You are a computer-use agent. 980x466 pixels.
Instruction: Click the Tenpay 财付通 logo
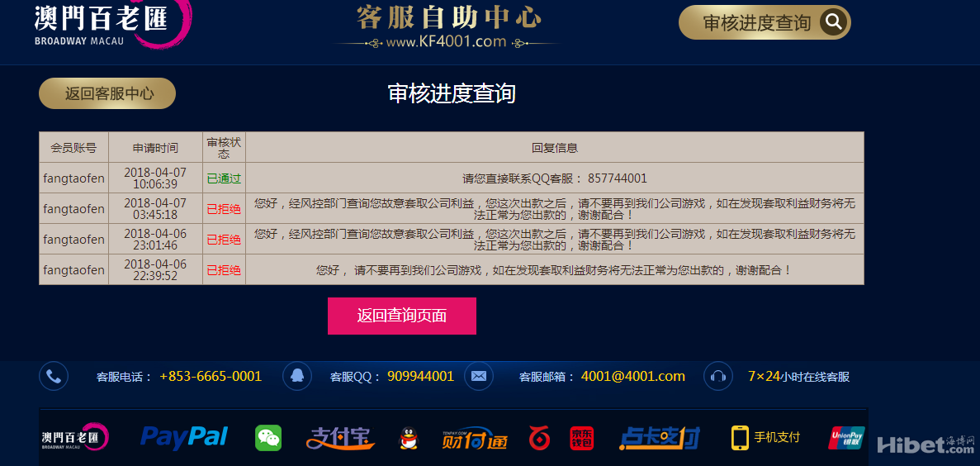pos(474,438)
